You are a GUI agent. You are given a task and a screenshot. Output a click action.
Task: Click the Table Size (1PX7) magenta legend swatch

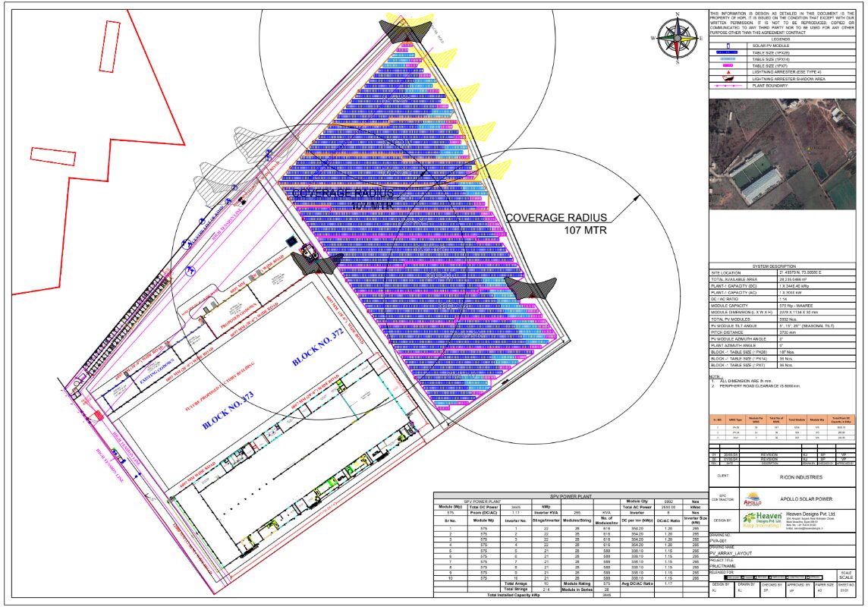[729, 65]
